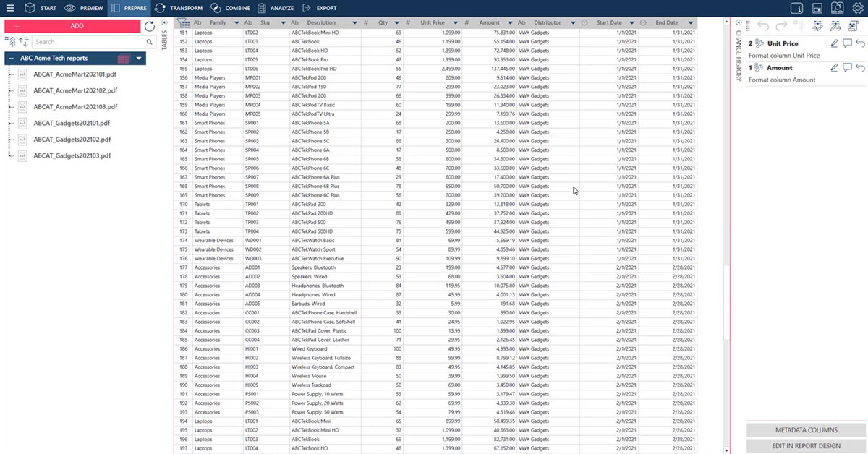Click into the Search field
Screen dimensions: 868x454
(x=87, y=42)
